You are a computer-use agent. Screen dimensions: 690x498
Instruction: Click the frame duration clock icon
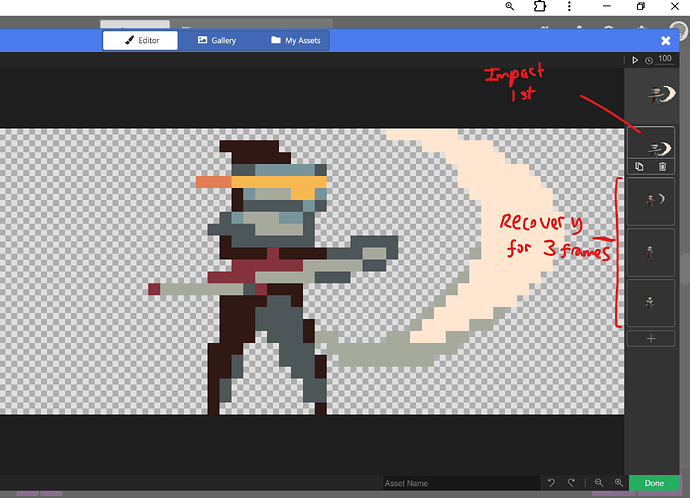click(x=649, y=61)
